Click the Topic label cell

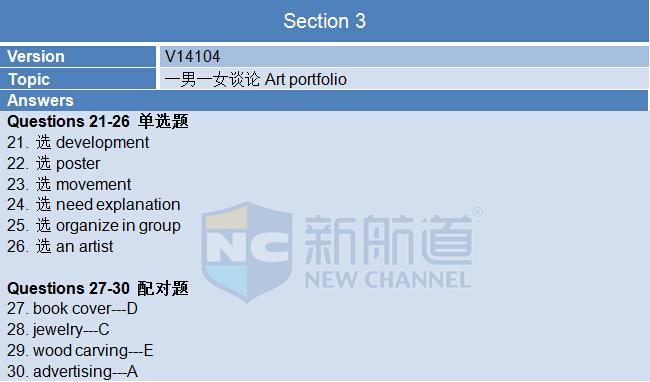point(78,79)
